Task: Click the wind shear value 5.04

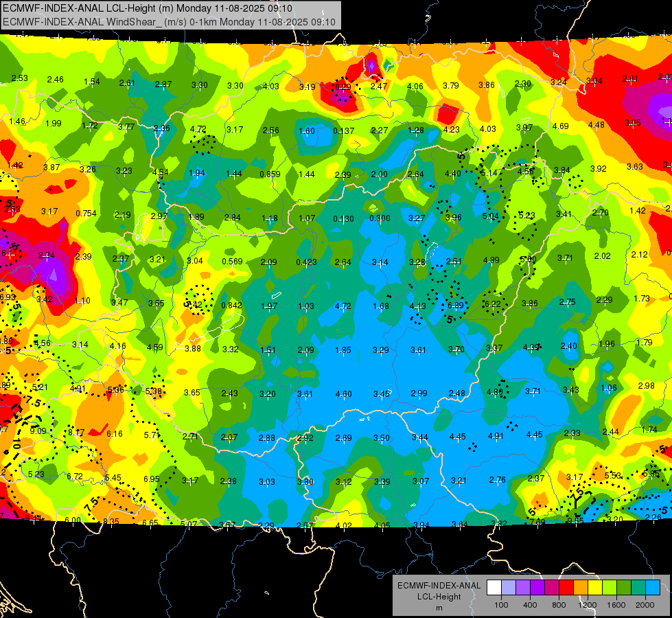Action: [490, 216]
